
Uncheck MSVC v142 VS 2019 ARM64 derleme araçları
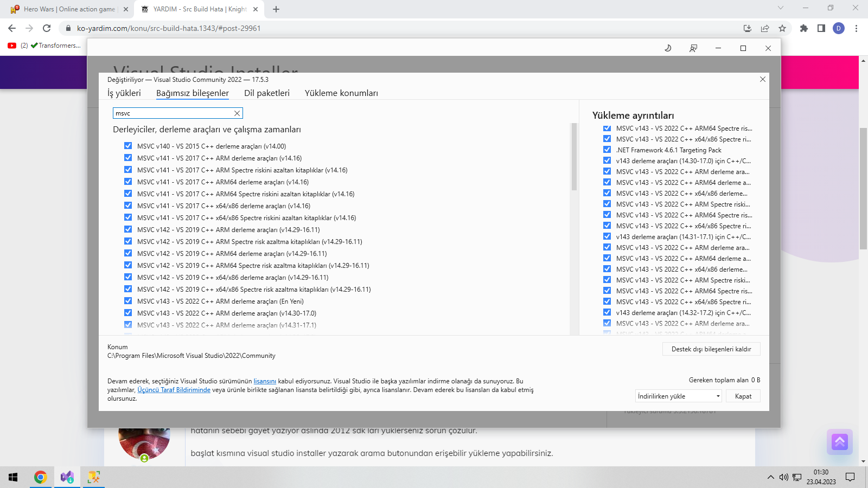[128, 253]
